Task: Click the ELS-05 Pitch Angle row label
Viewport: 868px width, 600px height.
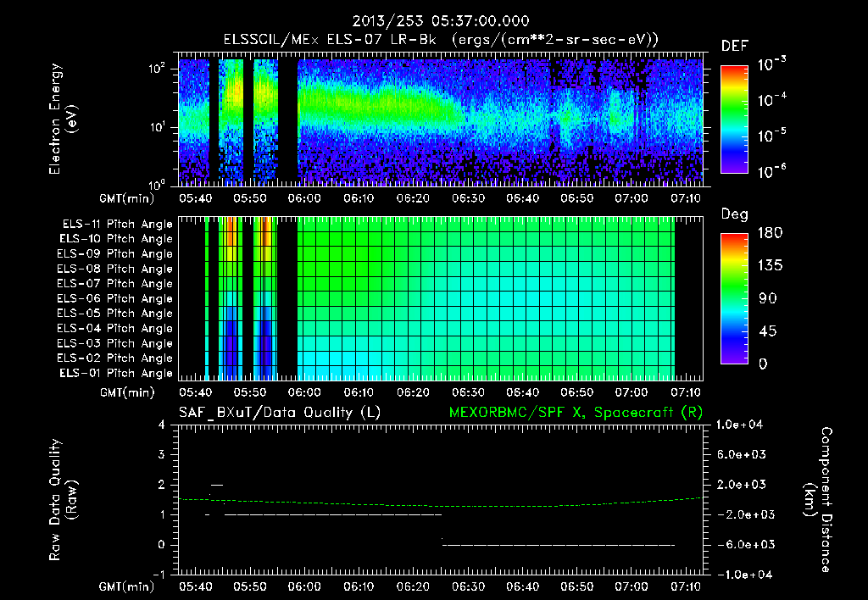Action: (115, 314)
